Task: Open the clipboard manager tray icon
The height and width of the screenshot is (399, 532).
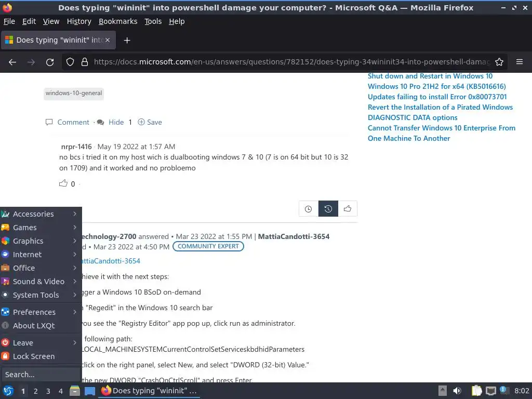Action: 476,391
